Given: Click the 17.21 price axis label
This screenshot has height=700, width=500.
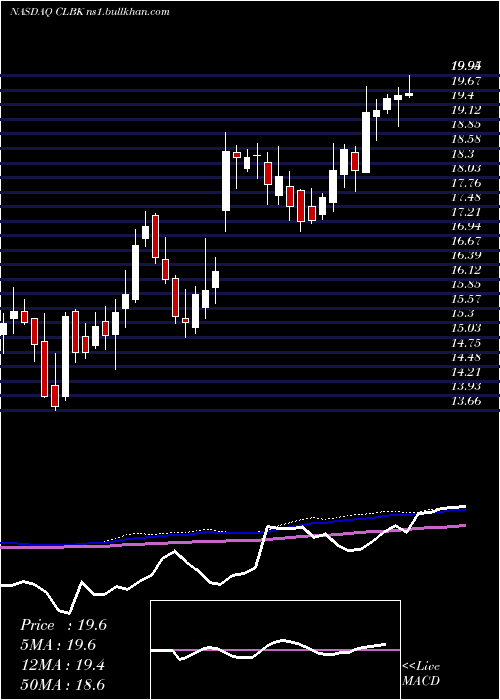Looking at the screenshot, I should (x=466, y=212).
